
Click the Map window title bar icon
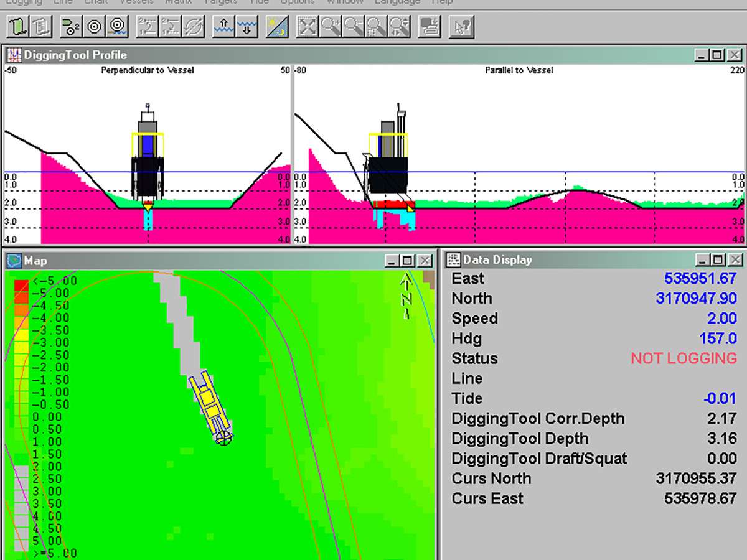(14, 261)
